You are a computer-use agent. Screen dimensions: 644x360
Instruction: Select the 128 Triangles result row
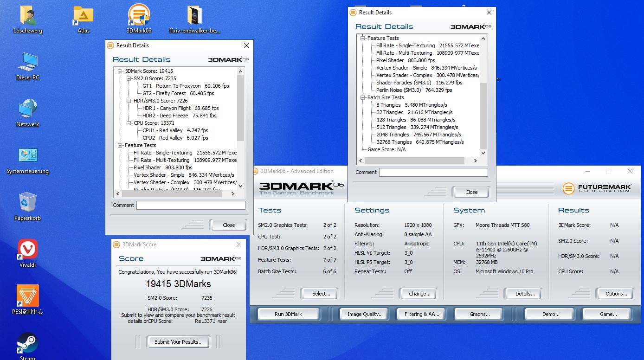(x=416, y=120)
